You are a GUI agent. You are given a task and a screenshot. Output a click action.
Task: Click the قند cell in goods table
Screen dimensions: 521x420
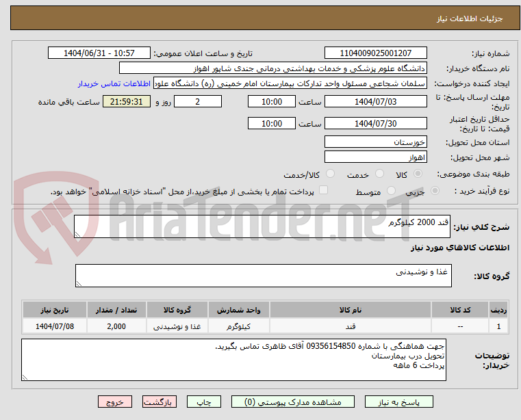pos(351,326)
